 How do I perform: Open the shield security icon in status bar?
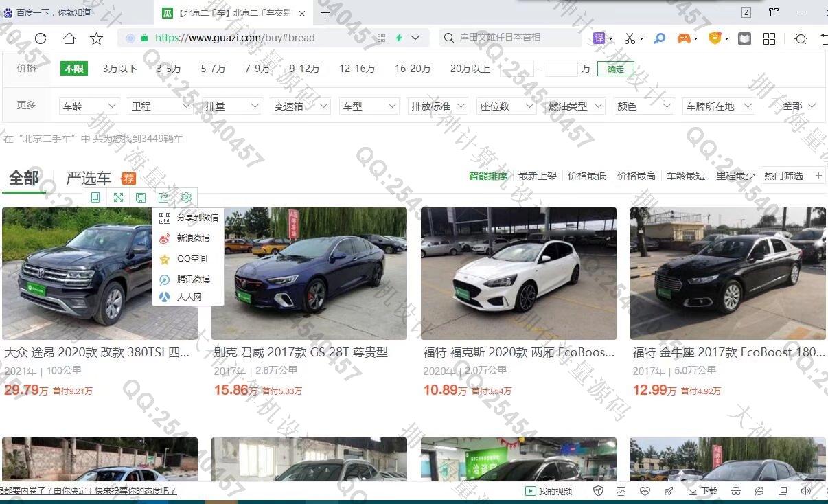pyautogui.click(x=598, y=491)
